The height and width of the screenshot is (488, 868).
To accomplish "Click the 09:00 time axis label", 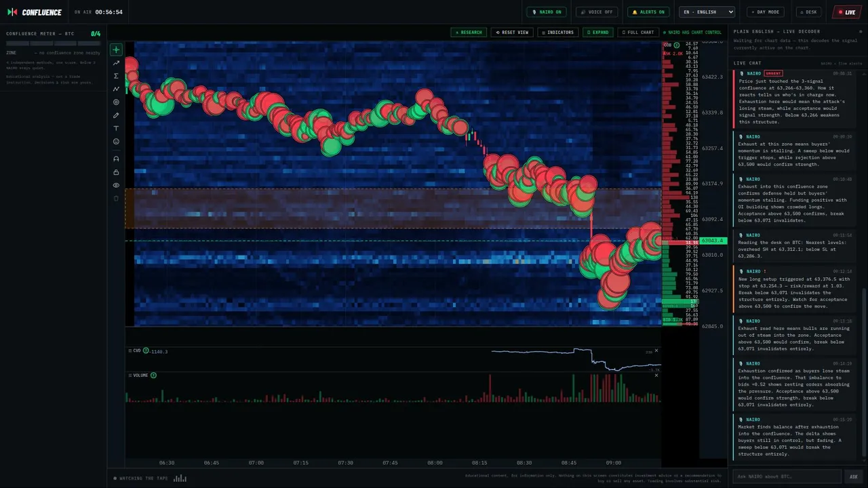I will coord(613,463).
